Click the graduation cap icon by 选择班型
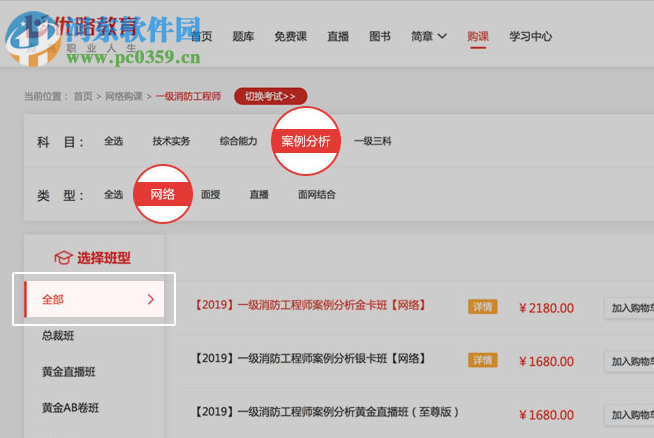Screen dimensions: 654x438 click(63, 258)
